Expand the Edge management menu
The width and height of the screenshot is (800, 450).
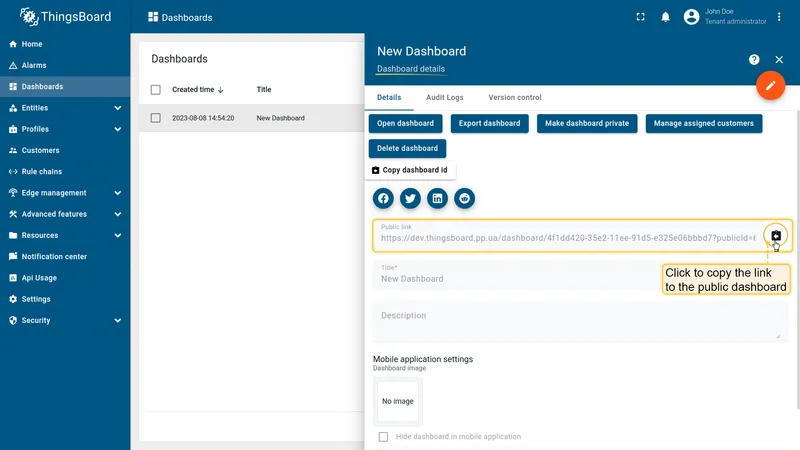[65, 193]
